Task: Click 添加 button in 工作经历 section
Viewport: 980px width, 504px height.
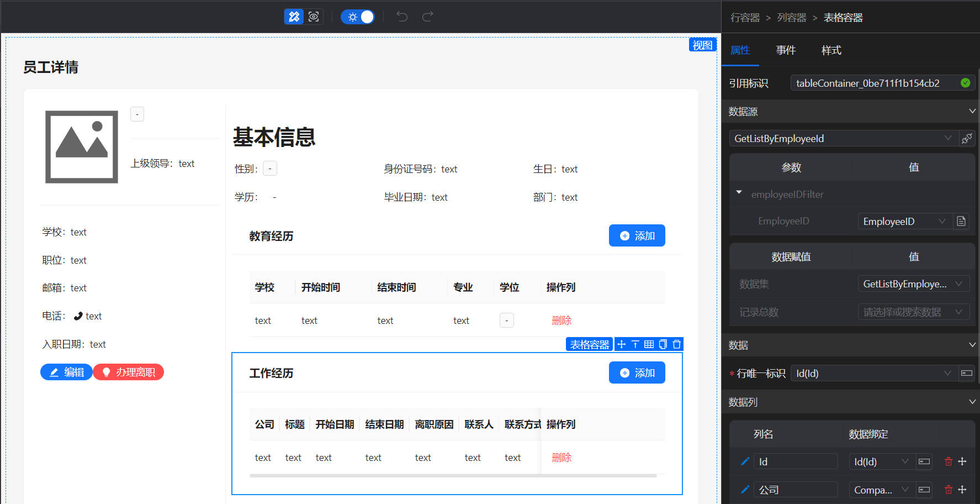Action: [x=637, y=372]
